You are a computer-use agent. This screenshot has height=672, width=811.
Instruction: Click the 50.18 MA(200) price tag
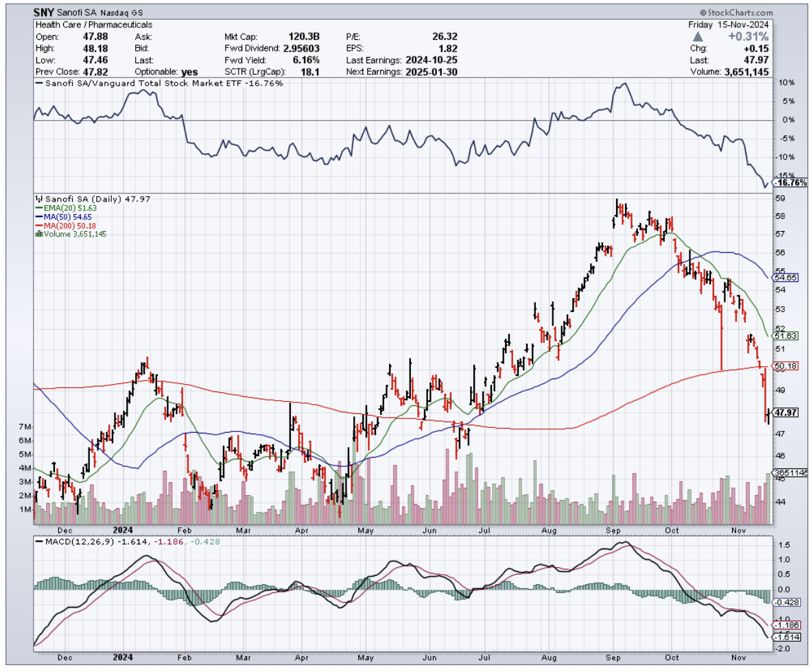pos(787,367)
